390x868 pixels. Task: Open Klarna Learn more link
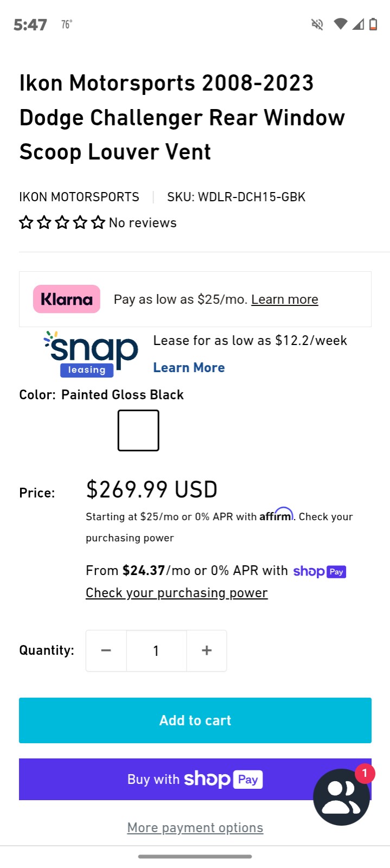click(x=285, y=299)
